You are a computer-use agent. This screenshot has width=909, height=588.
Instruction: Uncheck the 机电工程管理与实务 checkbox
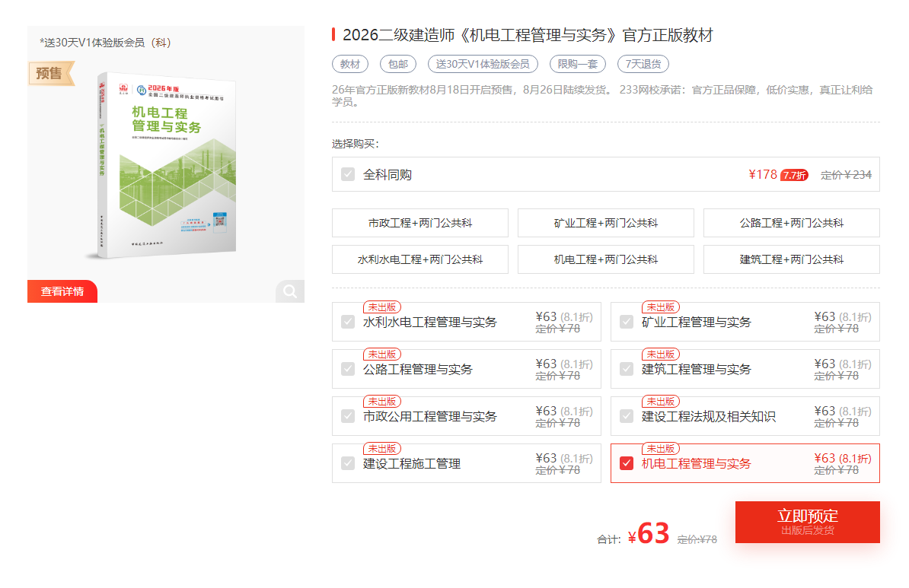click(x=627, y=463)
